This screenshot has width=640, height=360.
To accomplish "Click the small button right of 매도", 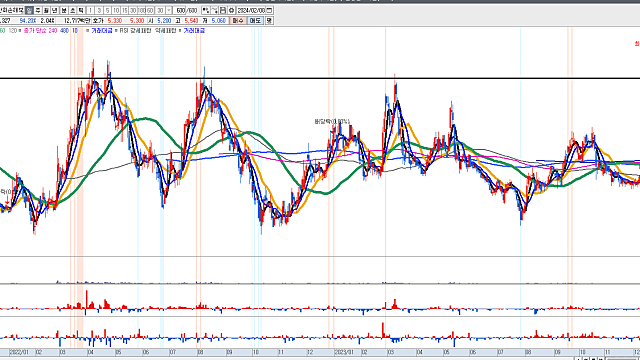I will pos(269,20).
